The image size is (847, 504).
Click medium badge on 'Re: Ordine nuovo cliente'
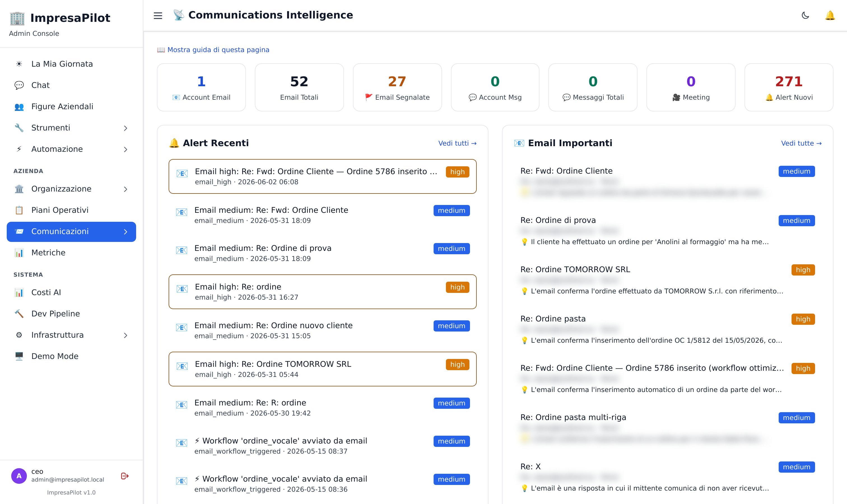point(452,326)
